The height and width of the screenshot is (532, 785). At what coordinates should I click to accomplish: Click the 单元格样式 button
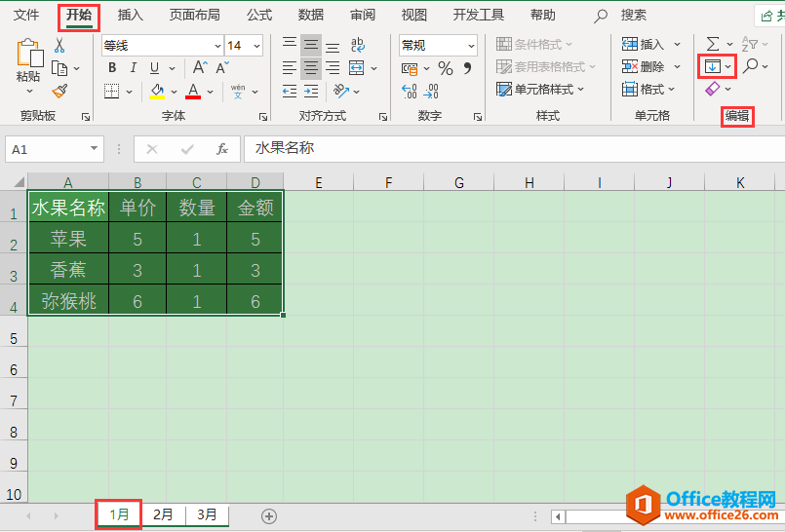(541, 90)
